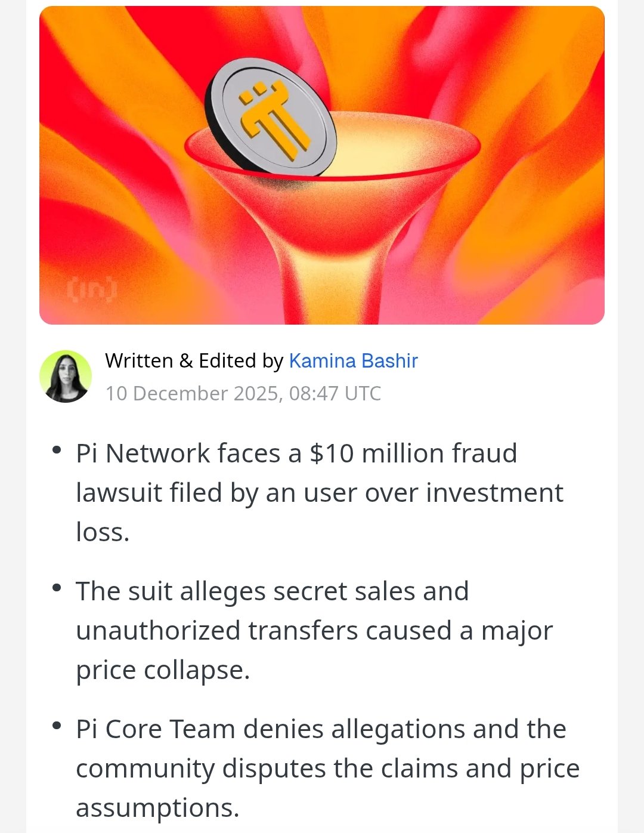Click the 'price collapse.' text
Image resolution: width=644 pixels, height=833 pixels.
pos(163,670)
